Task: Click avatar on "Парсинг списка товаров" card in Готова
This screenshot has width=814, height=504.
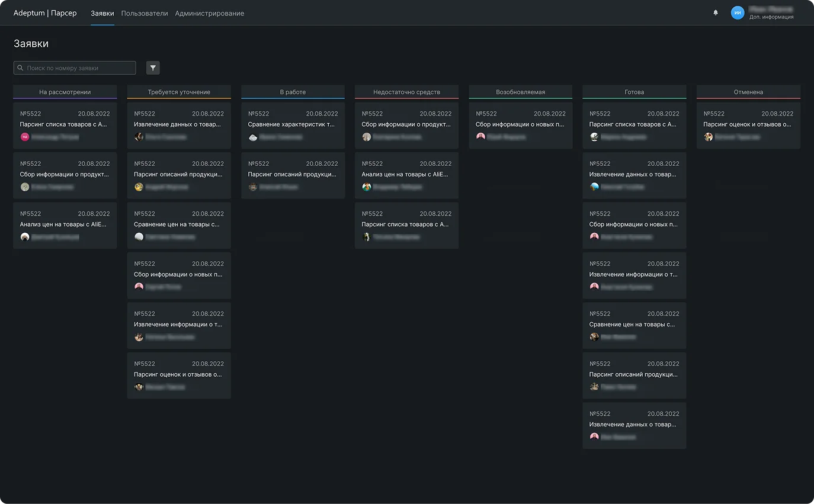Action: [x=594, y=137]
